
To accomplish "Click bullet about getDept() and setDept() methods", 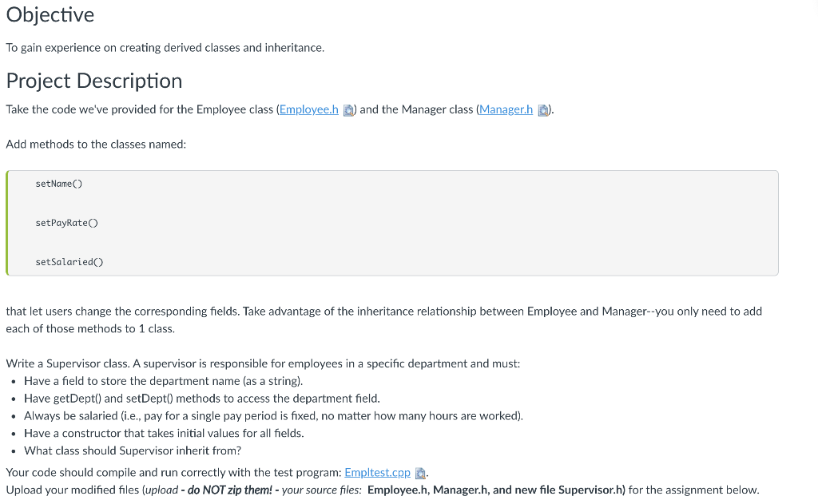I will [x=202, y=398].
